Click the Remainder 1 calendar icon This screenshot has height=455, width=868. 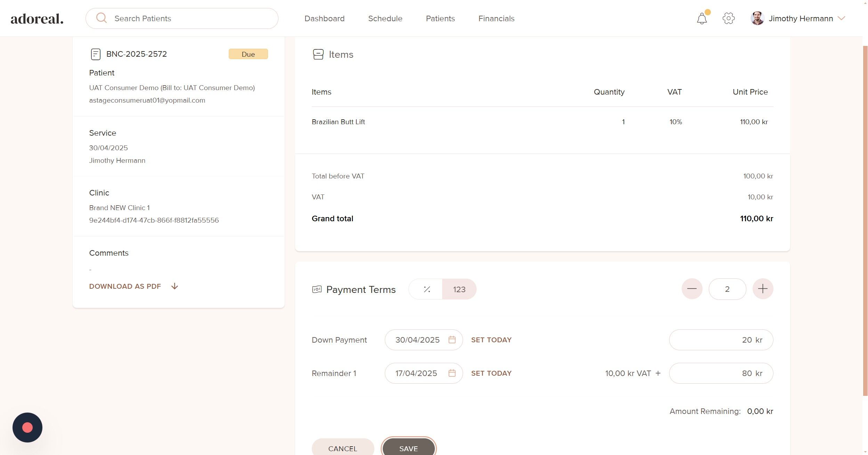(452, 373)
